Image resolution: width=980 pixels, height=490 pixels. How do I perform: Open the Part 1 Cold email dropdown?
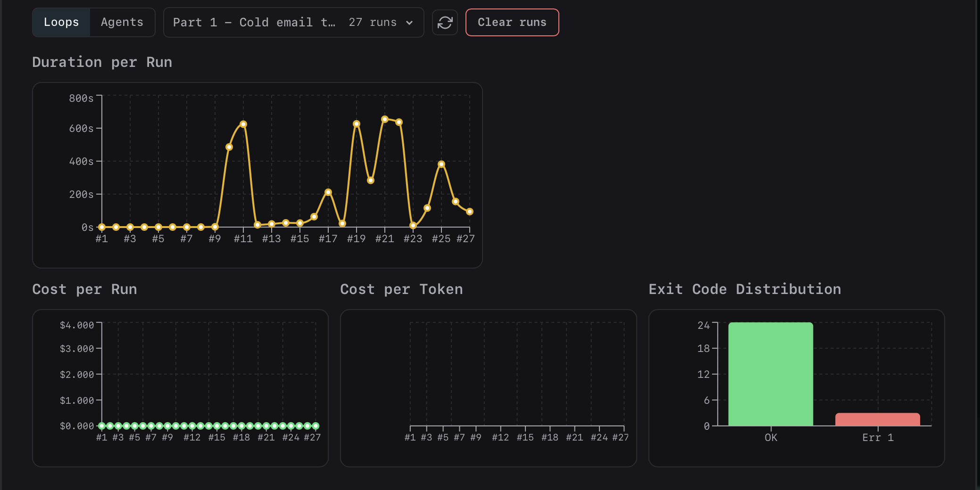coord(293,22)
